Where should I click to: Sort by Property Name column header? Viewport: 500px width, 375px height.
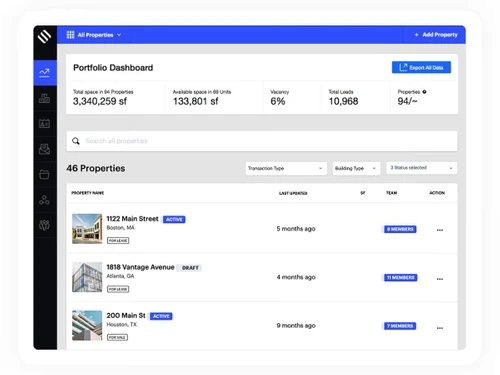88,193
